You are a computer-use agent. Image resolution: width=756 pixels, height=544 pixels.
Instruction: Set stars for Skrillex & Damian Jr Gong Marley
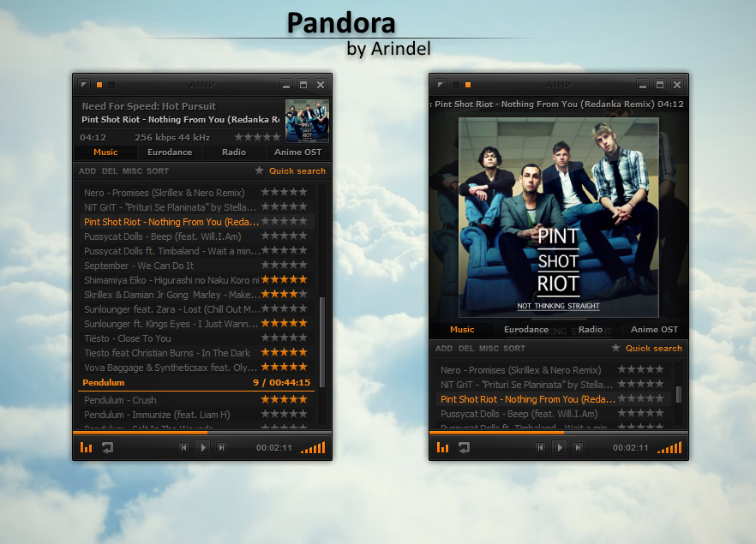[x=284, y=294]
